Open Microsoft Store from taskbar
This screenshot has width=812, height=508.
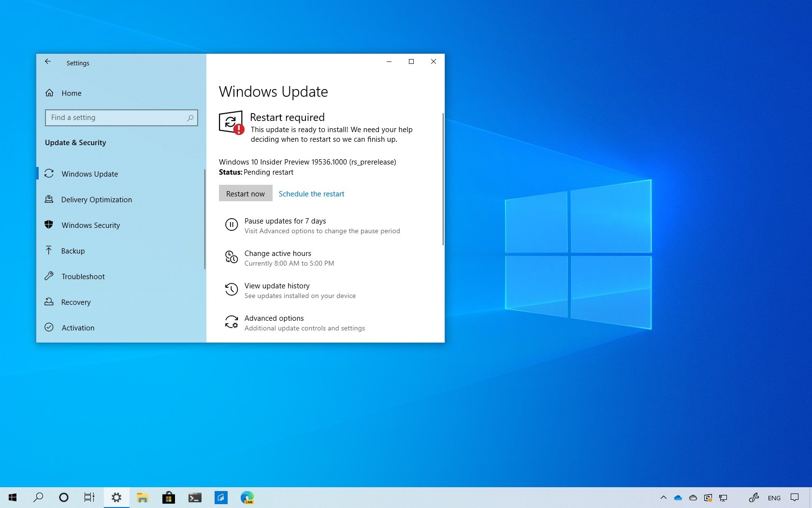168,497
